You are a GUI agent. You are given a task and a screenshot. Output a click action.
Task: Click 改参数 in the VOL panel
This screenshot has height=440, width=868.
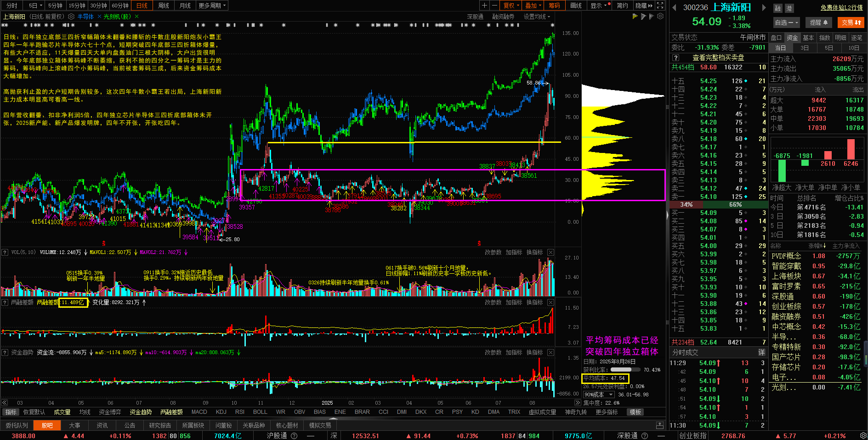point(493,253)
